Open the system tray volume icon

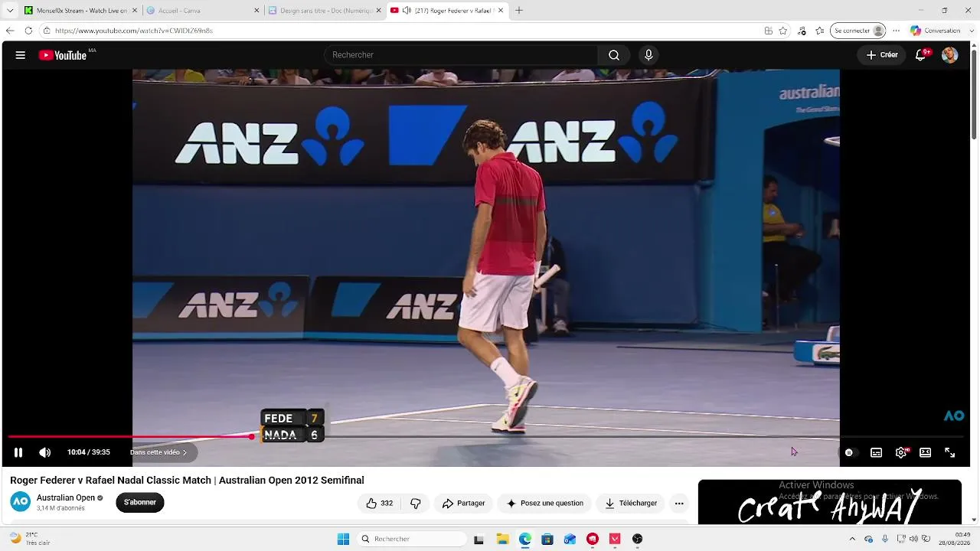tap(913, 539)
